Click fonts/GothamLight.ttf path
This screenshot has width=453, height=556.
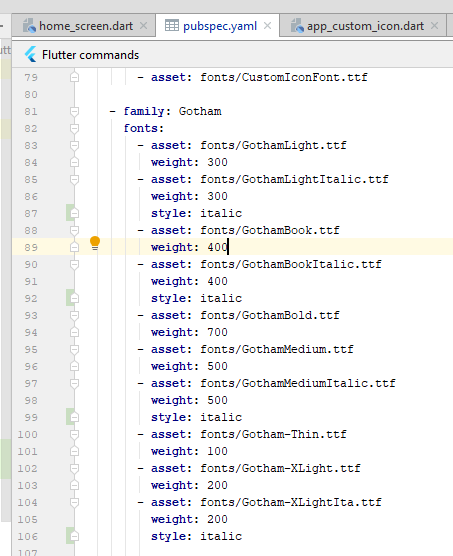[273, 145]
